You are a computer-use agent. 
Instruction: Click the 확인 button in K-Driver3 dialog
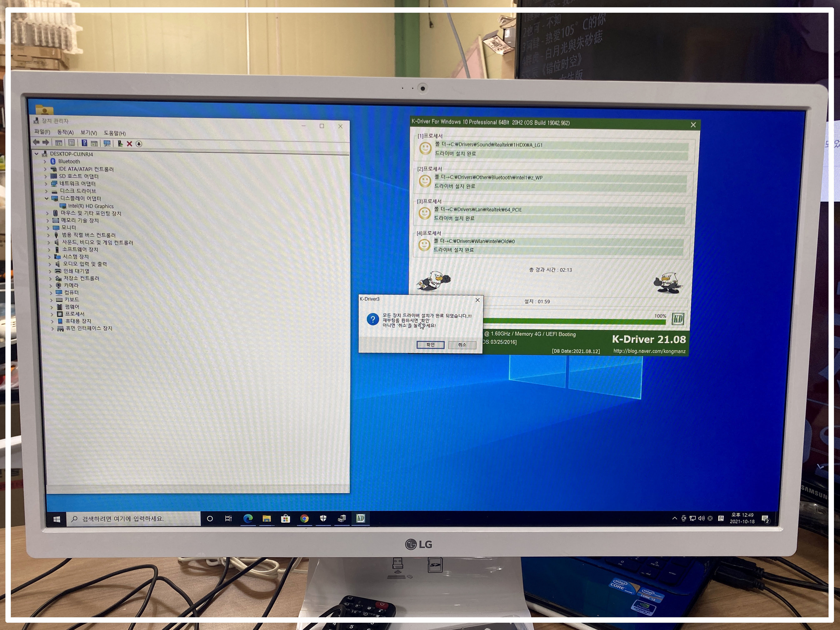pyautogui.click(x=430, y=345)
